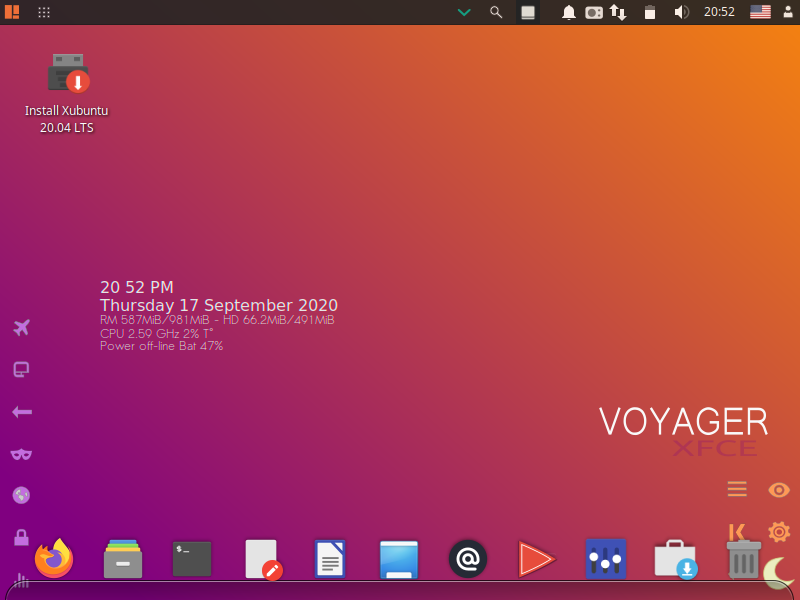Open the terminal emulator in dock
The image size is (800, 600).
(192, 558)
